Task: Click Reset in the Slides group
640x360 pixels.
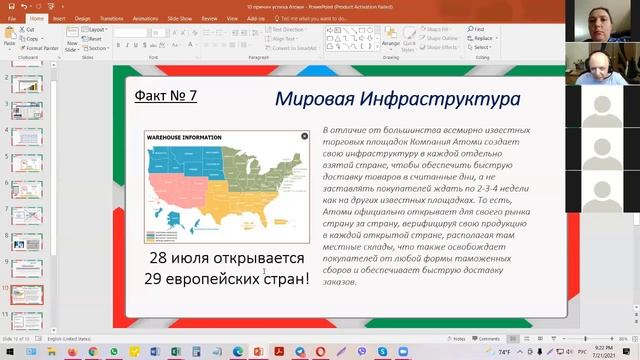Action: point(92,38)
